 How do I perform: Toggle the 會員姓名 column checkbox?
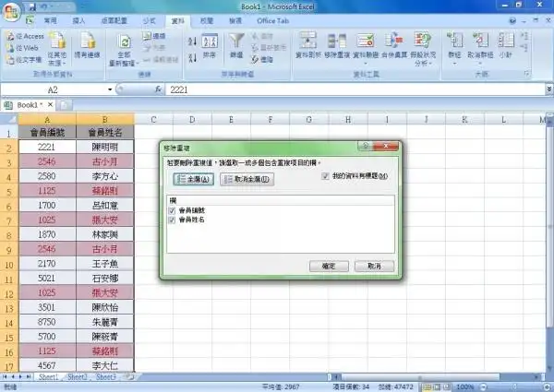(172, 220)
